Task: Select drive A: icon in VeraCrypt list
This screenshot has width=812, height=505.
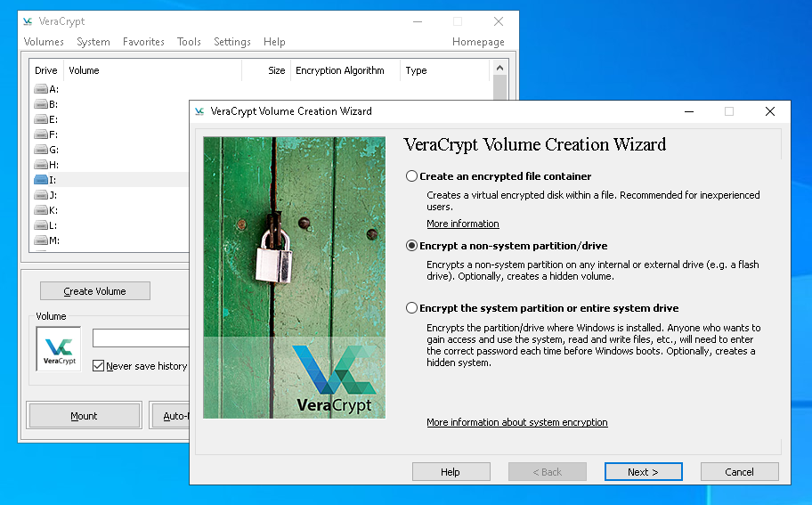Action: click(41, 89)
